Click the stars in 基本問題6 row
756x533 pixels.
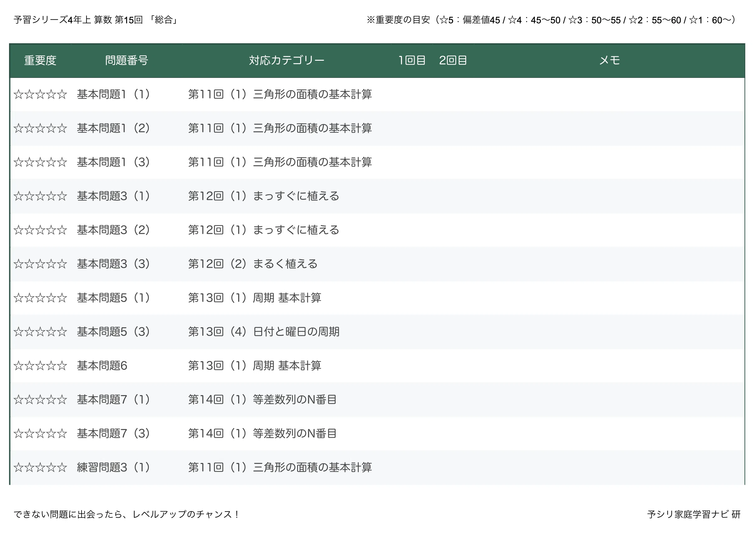[x=40, y=366]
